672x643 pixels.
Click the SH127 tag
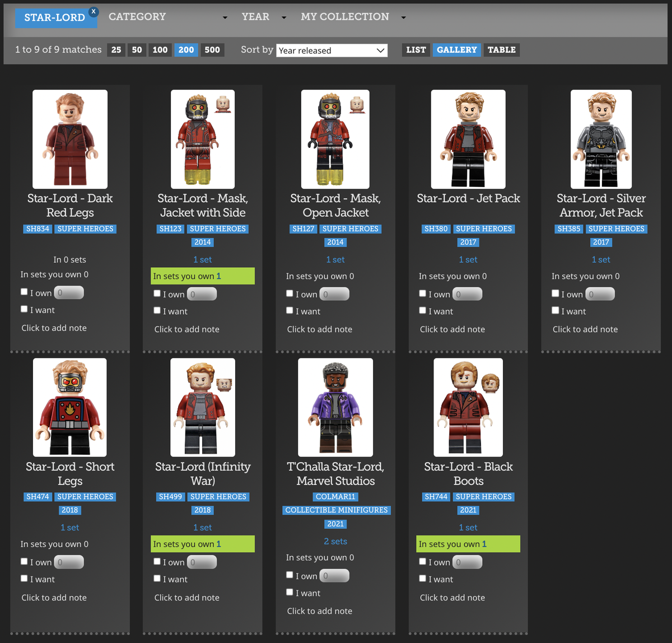pos(304,229)
